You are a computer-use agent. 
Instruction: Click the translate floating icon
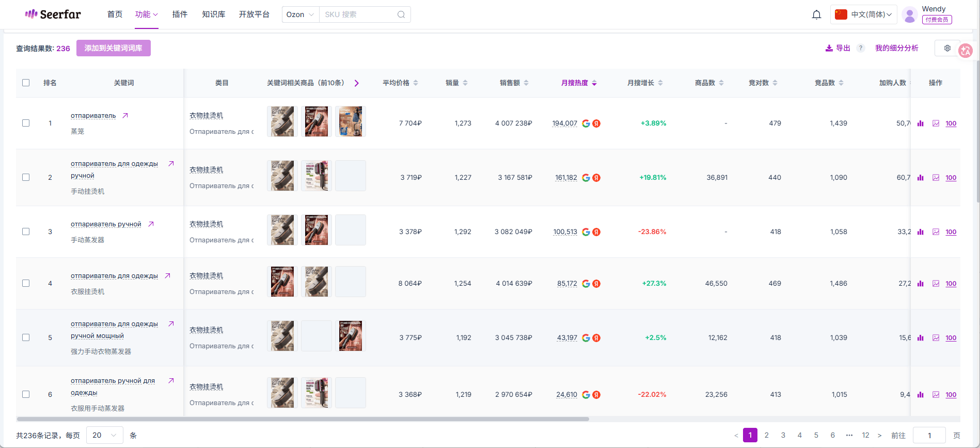965,51
